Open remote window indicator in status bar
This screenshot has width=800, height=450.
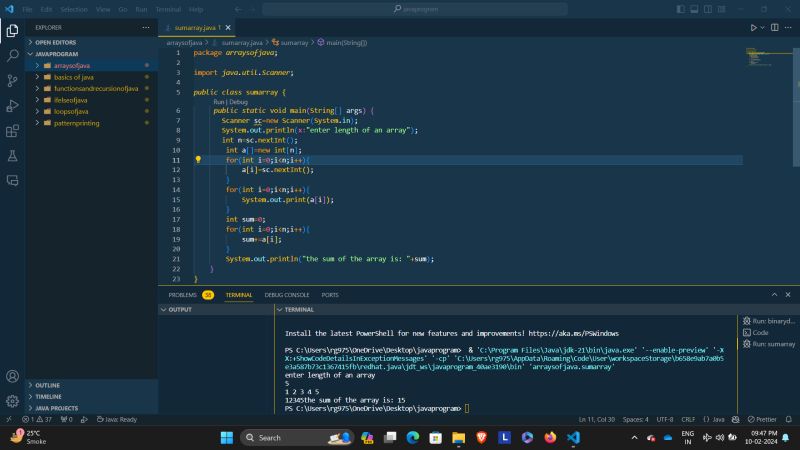point(9,419)
